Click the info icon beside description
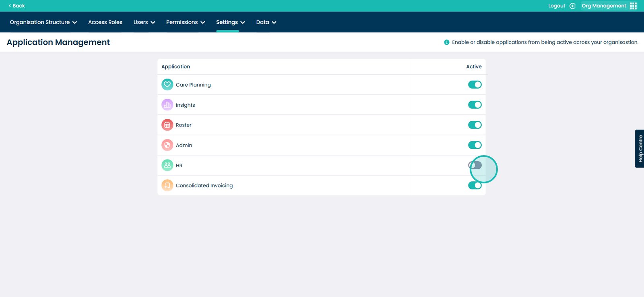The width and height of the screenshot is (644, 297). (446, 42)
